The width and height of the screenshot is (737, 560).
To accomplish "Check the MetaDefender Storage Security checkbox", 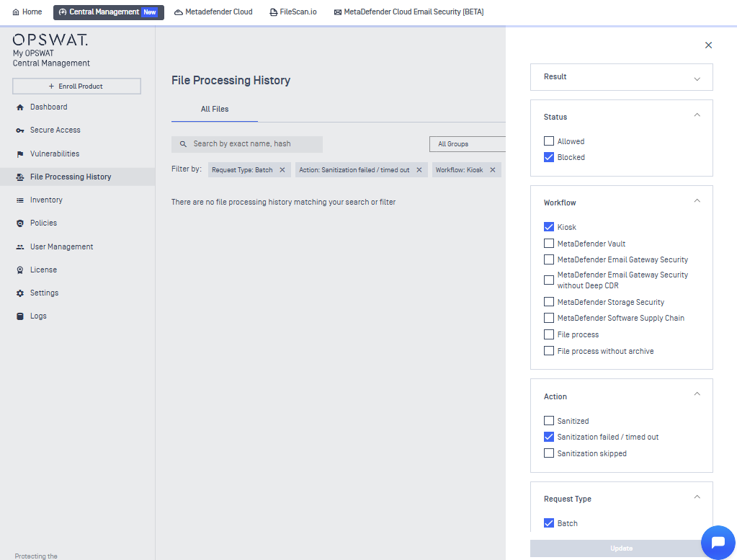I will (548, 302).
